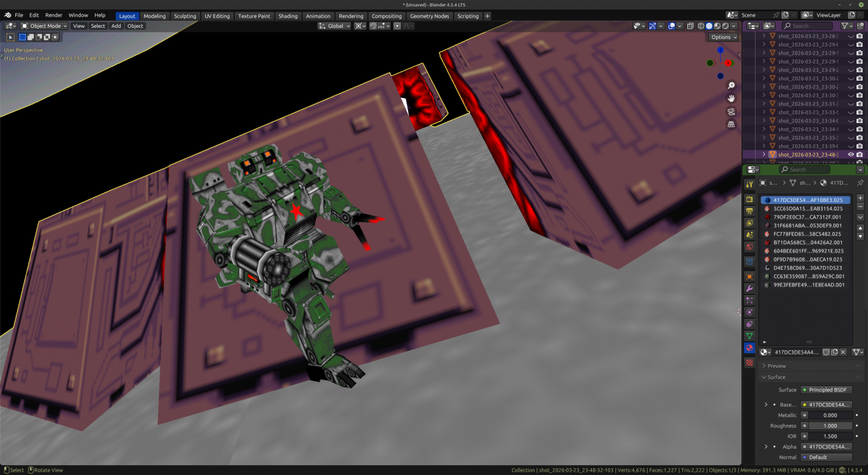
Task: Open the Object Mode dropdown
Action: (44, 26)
